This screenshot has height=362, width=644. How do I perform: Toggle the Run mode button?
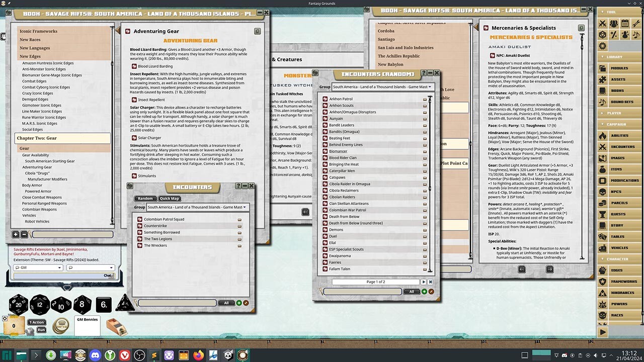click(41, 330)
